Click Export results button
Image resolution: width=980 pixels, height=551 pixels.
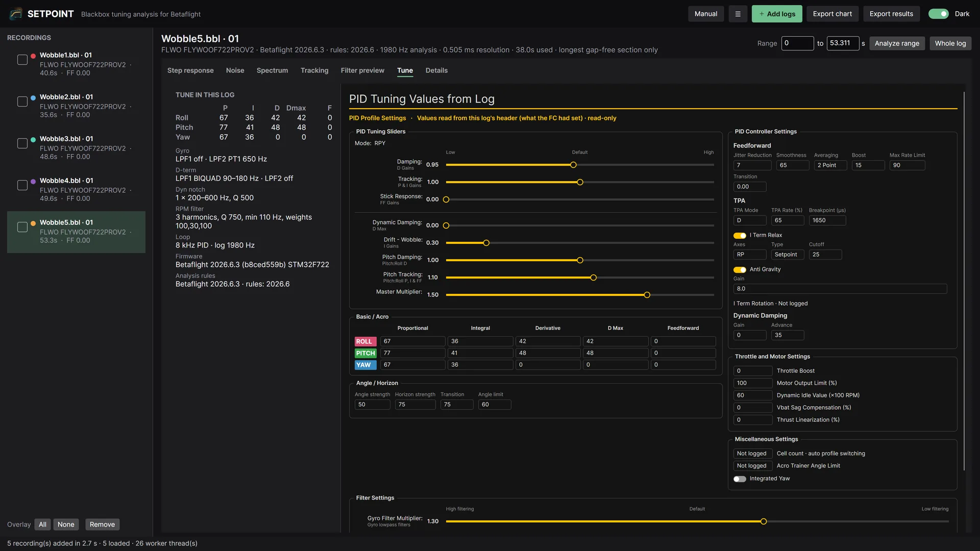(891, 14)
